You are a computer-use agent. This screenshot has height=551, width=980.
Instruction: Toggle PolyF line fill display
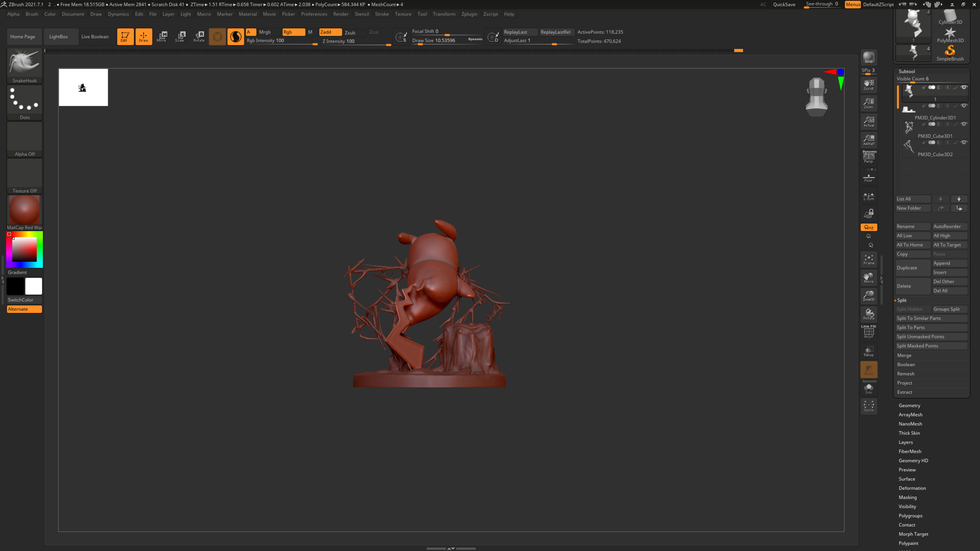(x=868, y=332)
